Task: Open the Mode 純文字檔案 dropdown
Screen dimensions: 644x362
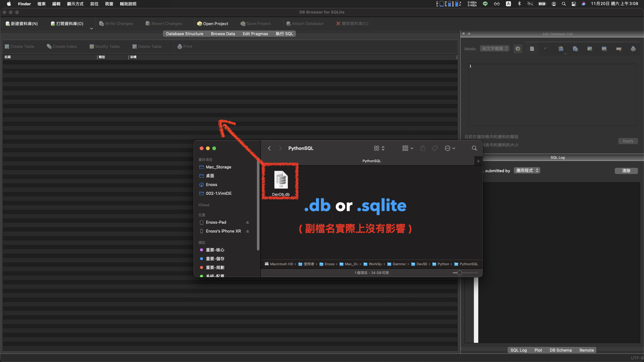Action: pos(494,49)
